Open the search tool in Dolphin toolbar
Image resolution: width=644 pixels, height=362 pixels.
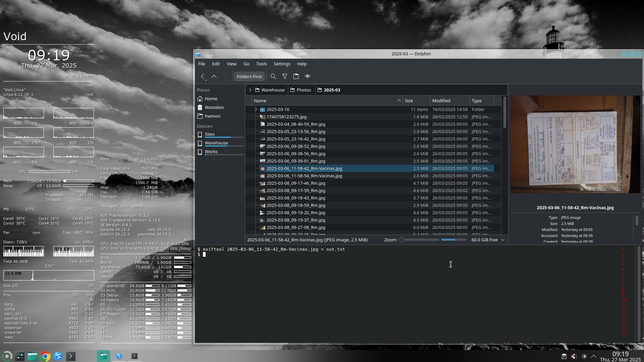[x=273, y=76]
